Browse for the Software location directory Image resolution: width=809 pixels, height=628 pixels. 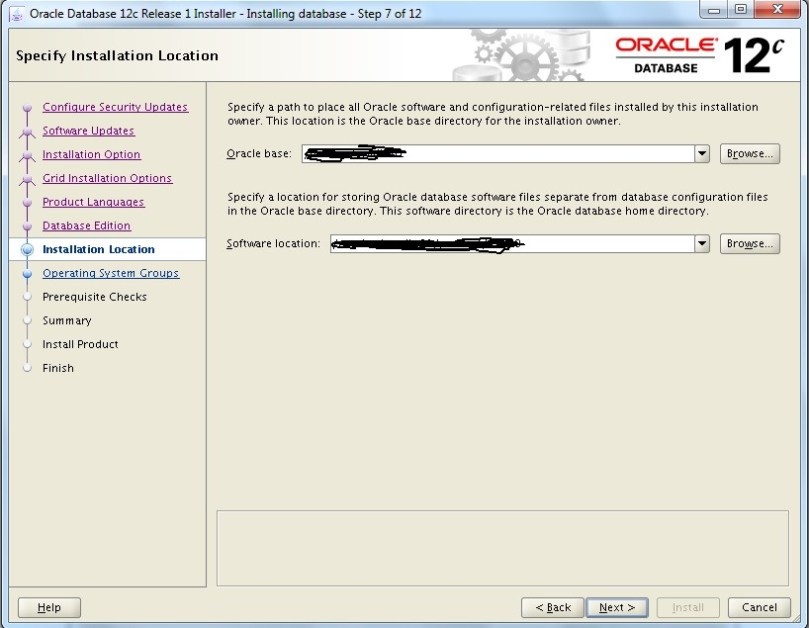[749, 244]
